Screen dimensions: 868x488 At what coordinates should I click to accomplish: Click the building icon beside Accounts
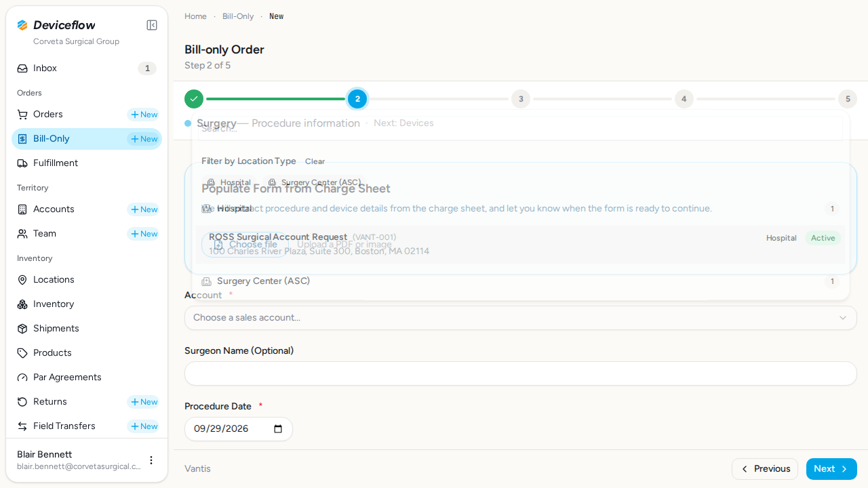[22, 209]
